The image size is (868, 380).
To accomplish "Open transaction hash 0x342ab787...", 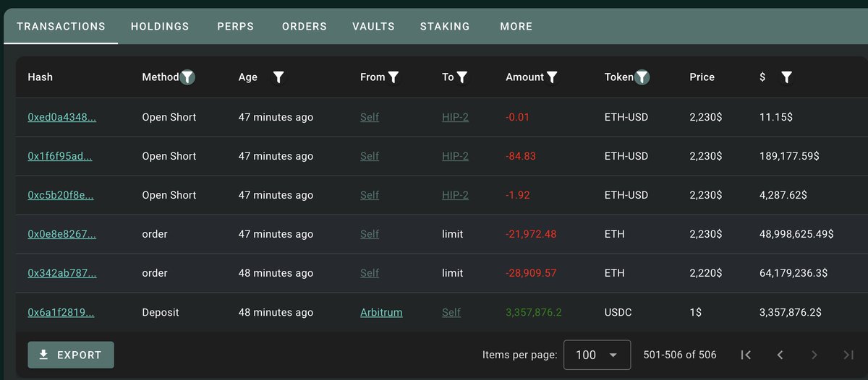I will (61, 273).
